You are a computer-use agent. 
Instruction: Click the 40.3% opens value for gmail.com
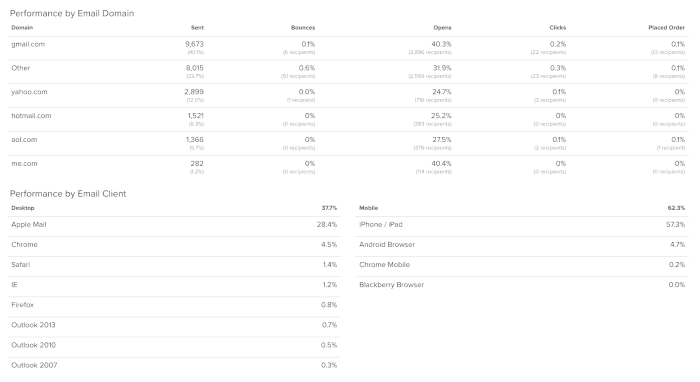coord(442,44)
